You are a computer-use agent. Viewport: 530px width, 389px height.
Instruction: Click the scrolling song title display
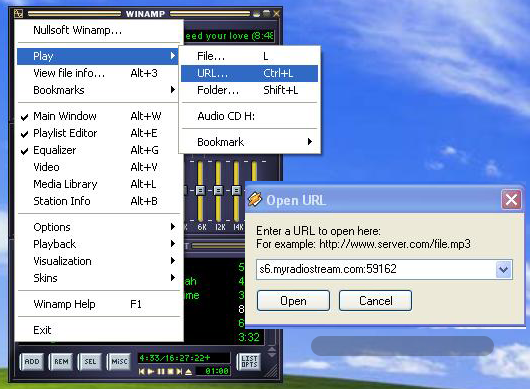[x=229, y=36]
